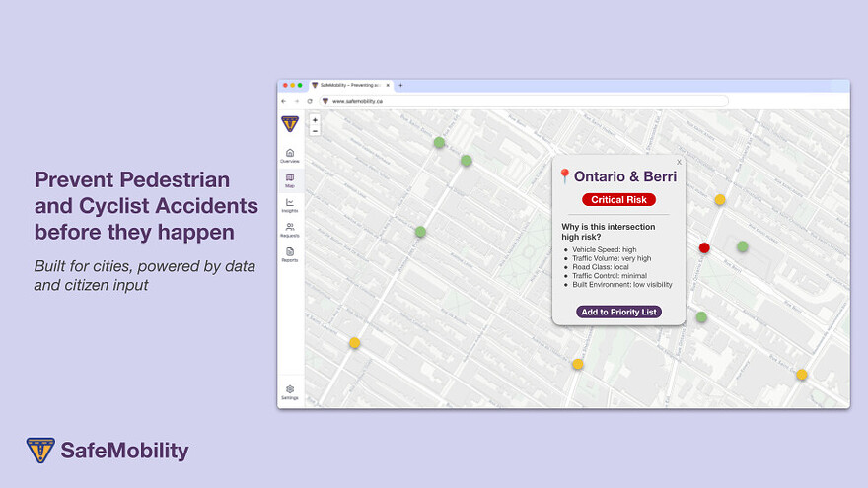
Task: Open the Insights chart icon
Action: click(x=289, y=204)
